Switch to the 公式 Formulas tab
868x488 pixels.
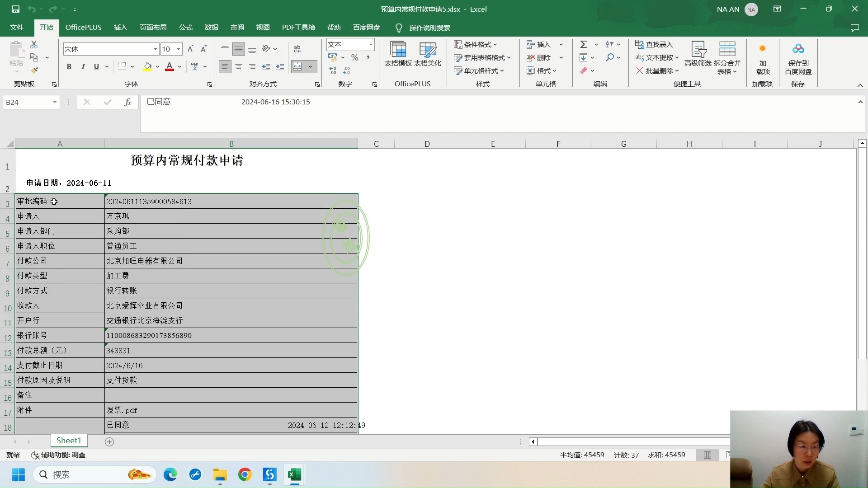point(186,28)
